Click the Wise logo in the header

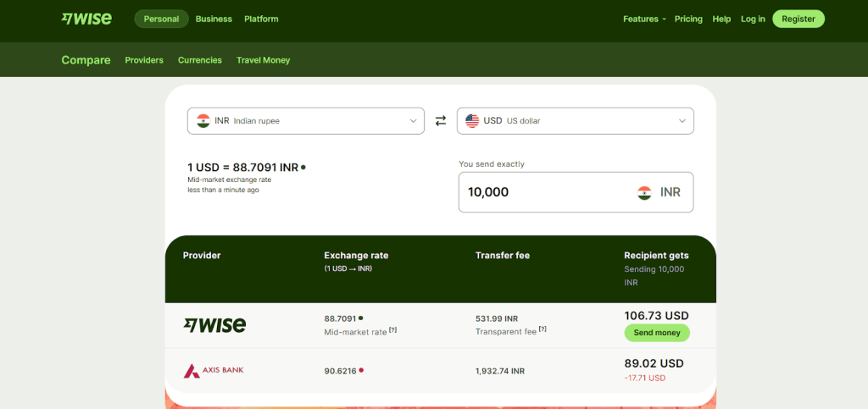pyautogui.click(x=86, y=19)
